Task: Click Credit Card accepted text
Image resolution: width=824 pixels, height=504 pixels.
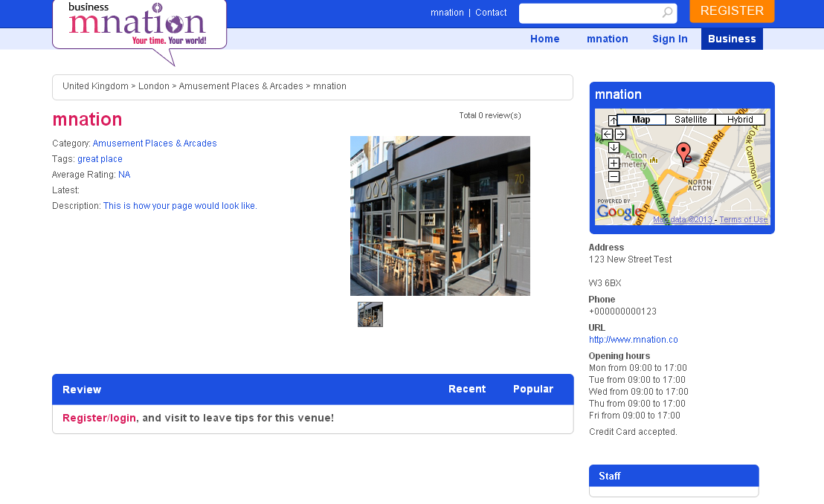Action: click(x=633, y=432)
